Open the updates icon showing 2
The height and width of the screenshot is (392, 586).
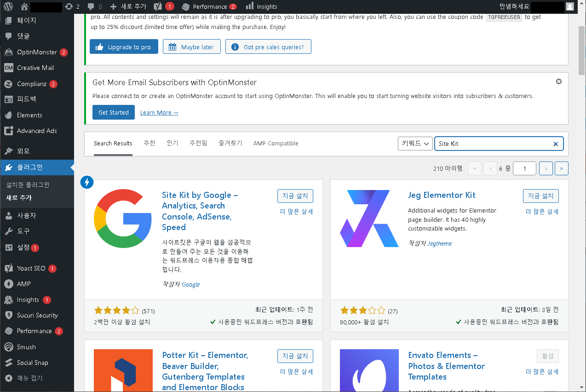coord(73,6)
